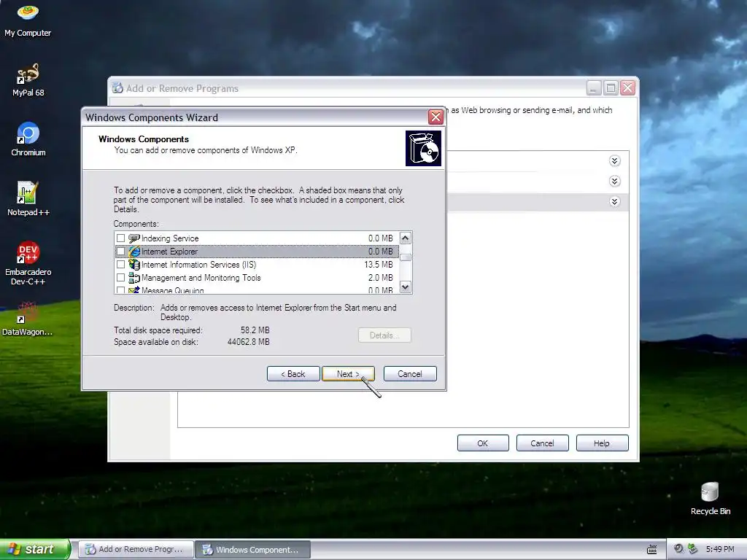
Task: Click the 44062.8 MB available space value
Action: click(248, 342)
